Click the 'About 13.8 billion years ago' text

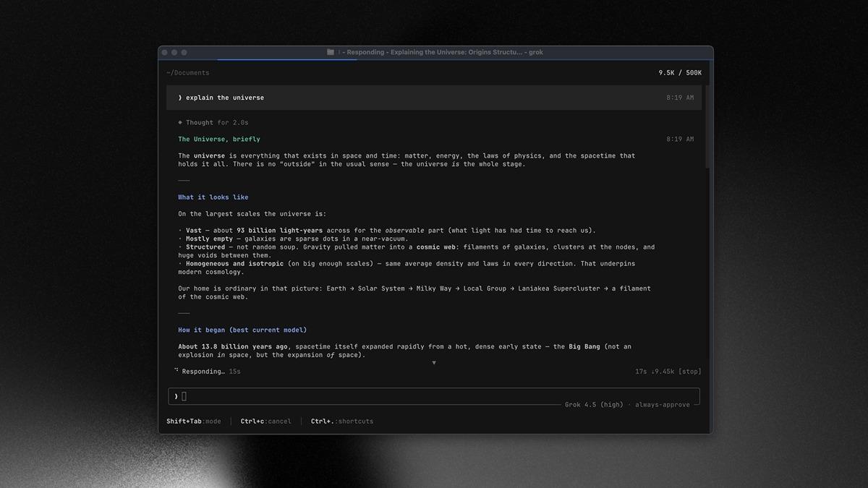click(233, 347)
